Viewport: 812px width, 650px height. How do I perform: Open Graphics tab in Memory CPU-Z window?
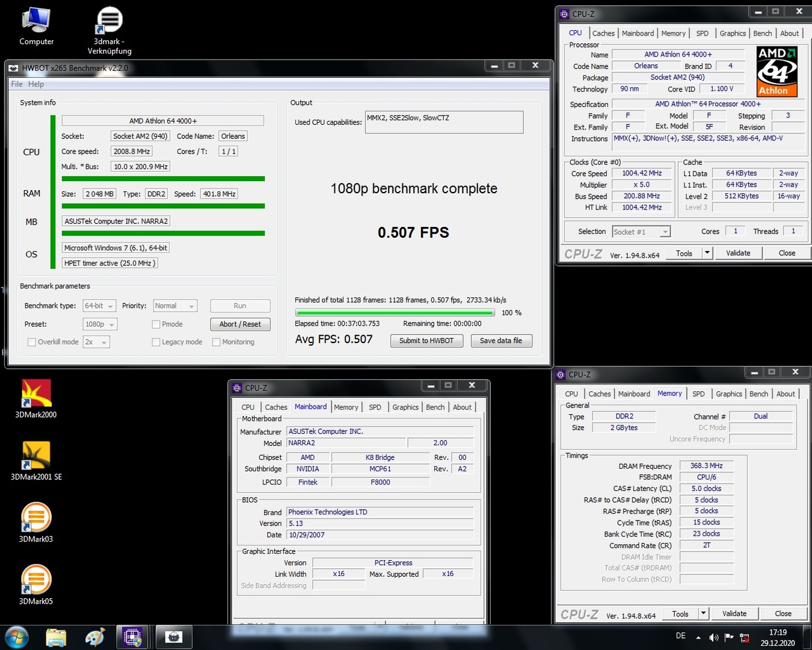pos(729,394)
